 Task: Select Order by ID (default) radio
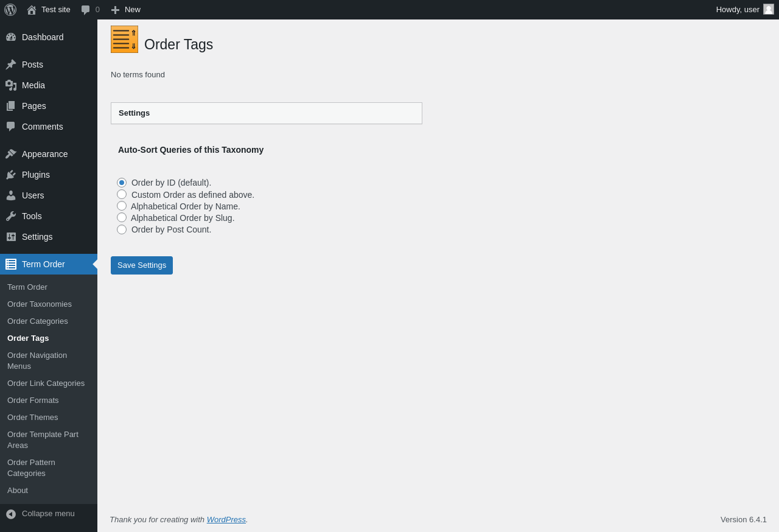point(122,183)
